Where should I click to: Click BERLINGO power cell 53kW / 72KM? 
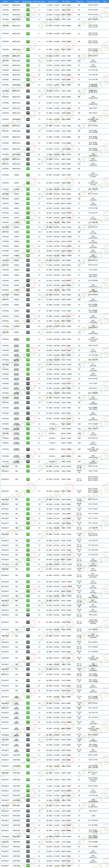pyautogui.click(x=66, y=56)
